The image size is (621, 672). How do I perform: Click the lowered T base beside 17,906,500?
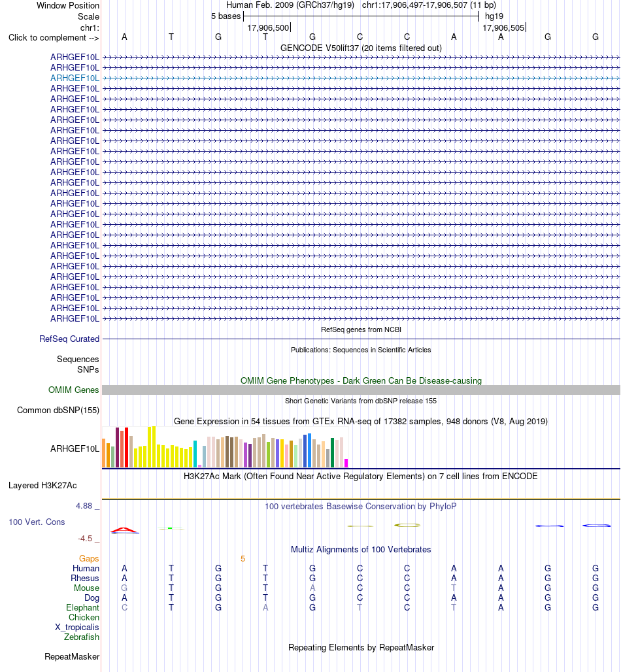click(x=265, y=37)
